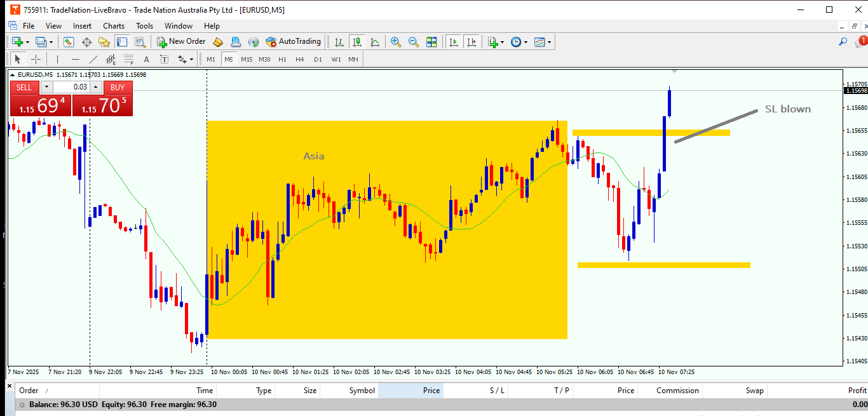Toggle Auto Scroll chart mode
868x416 pixels.
[454, 42]
